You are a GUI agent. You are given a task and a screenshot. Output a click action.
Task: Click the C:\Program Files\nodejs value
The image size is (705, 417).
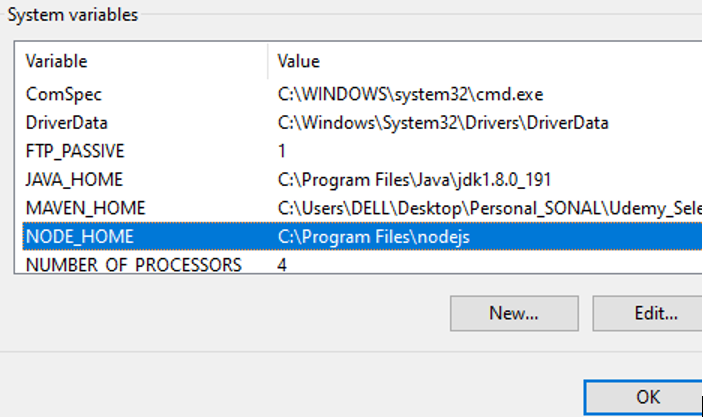click(374, 237)
